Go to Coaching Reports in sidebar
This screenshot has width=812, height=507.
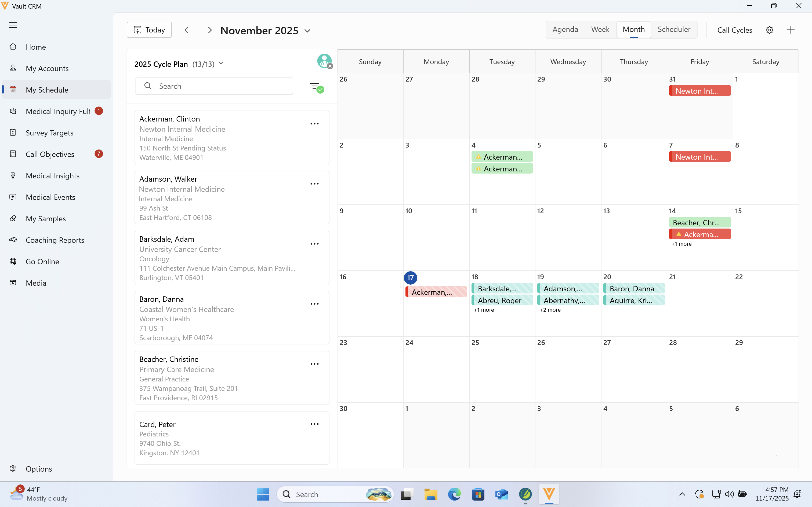coord(55,240)
